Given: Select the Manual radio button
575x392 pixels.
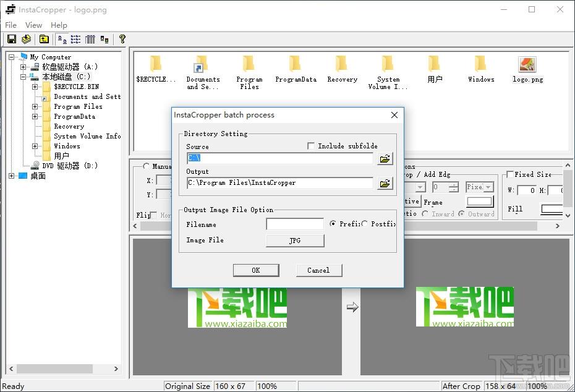Looking at the screenshot, I should (147, 166).
